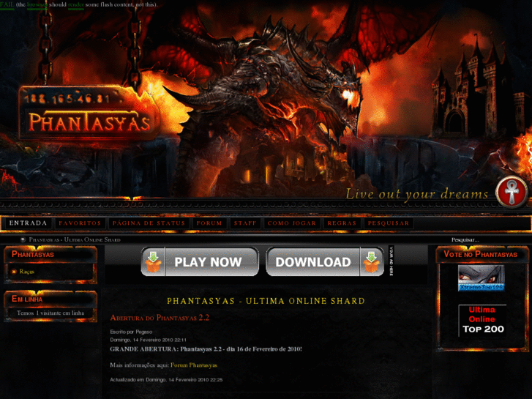Click the GRANDE ABERTURA announcement text
The width and height of the screenshot is (532, 399).
pyautogui.click(x=206, y=349)
